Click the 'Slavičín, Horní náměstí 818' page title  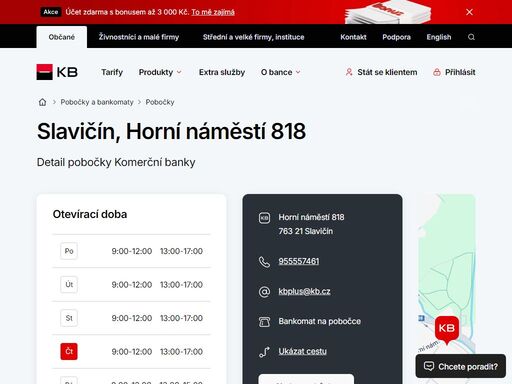[x=171, y=131]
